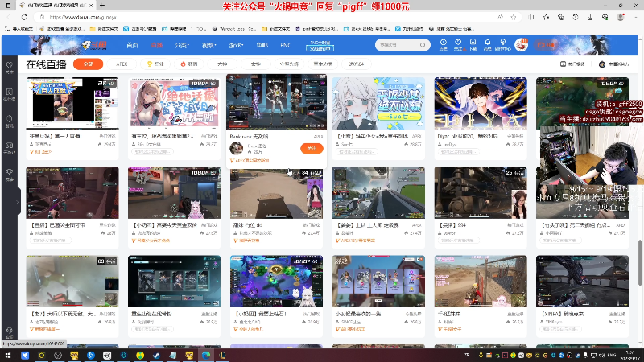Open the download client icon
Image resolution: width=644 pixels, height=362 pixels.
[x=473, y=44]
